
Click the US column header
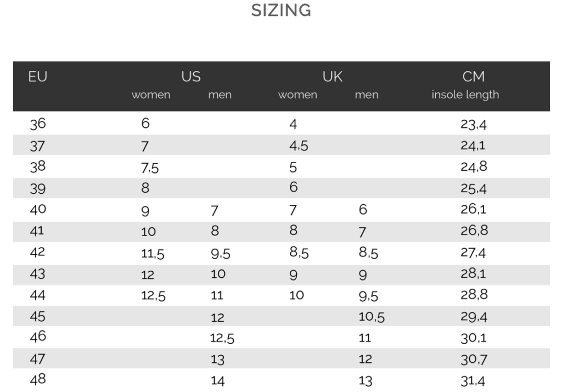190,76
